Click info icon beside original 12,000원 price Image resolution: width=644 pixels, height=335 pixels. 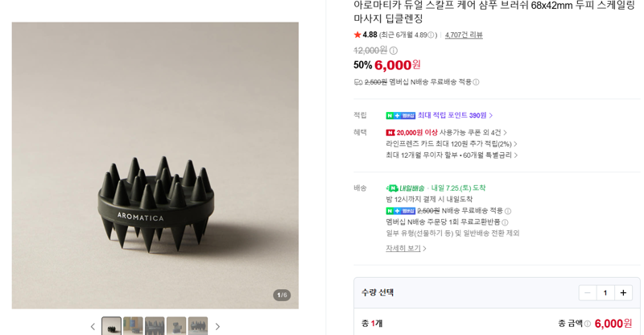(394, 51)
